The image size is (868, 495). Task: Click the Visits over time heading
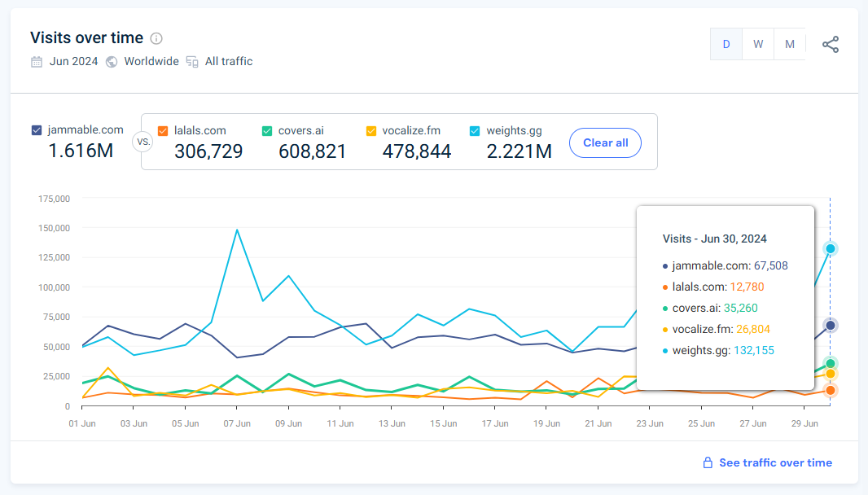tap(86, 37)
